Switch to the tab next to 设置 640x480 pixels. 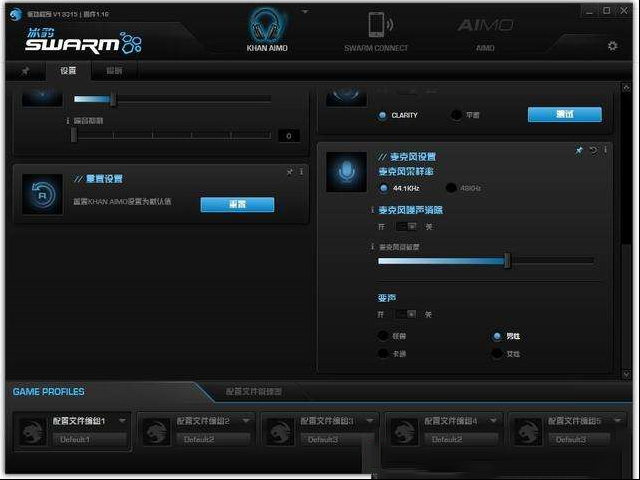(x=114, y=71)
